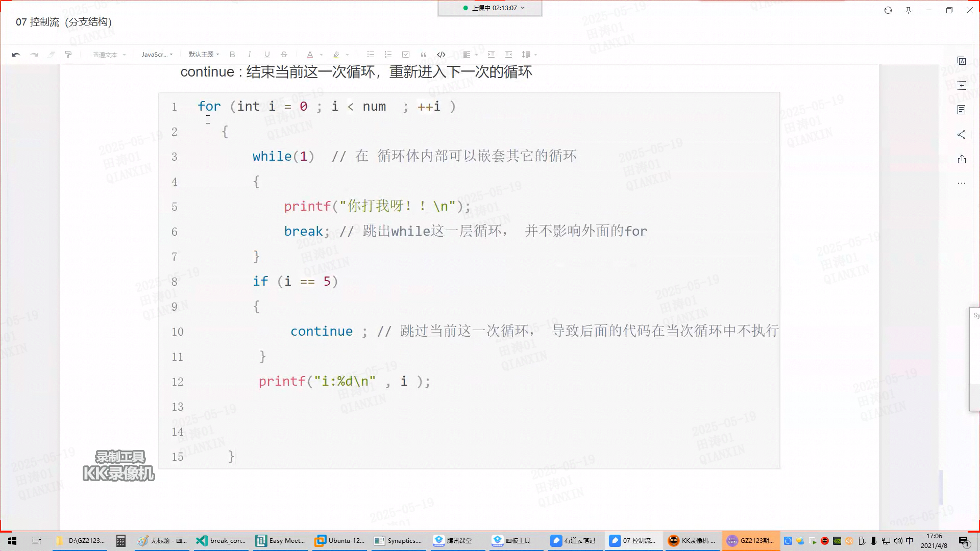
Task: Click the export upload icon in sidebar
Action: (x=962, y=159)
